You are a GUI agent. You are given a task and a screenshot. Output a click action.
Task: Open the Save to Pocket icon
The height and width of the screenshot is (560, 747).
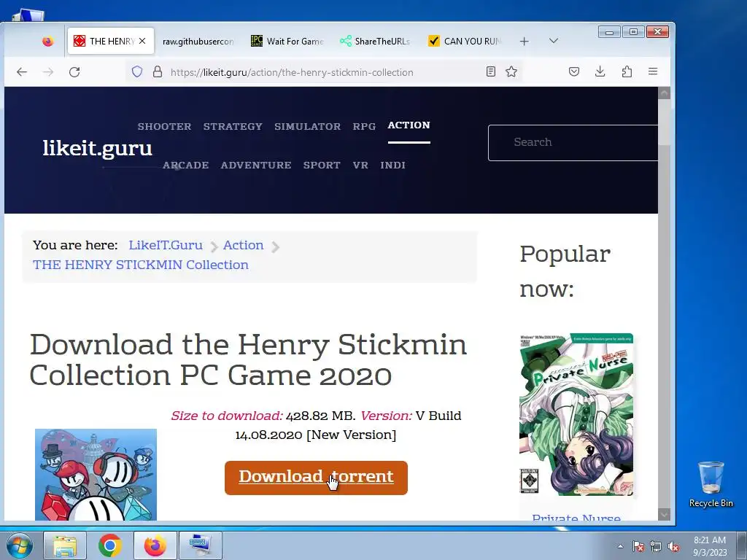point(574,72)
